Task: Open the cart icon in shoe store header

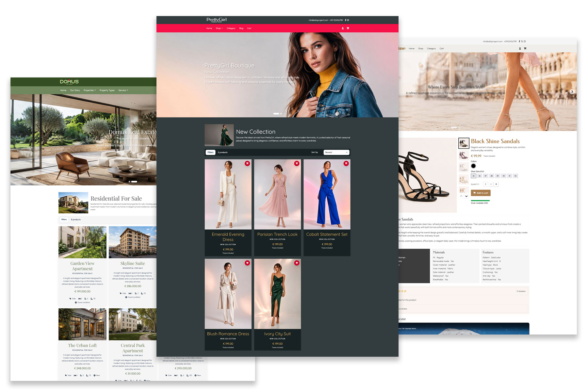Action: (525, 48)
